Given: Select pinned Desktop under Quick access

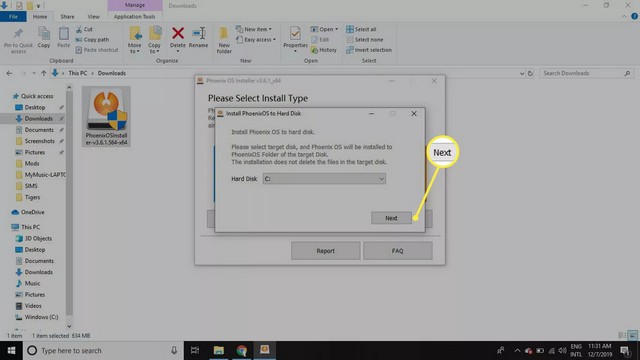Looking at the screenshot, I should click(x=35, y=107).
